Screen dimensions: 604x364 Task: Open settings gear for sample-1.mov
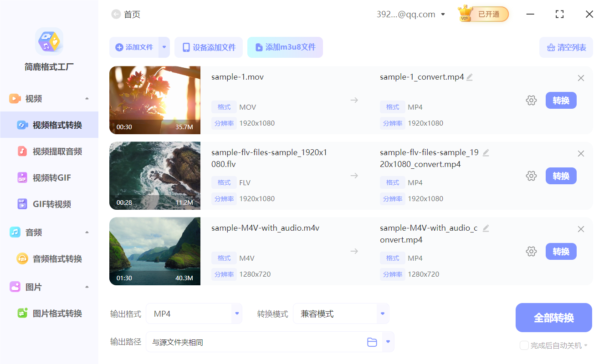pyautogui.click(x=531, y=101)
